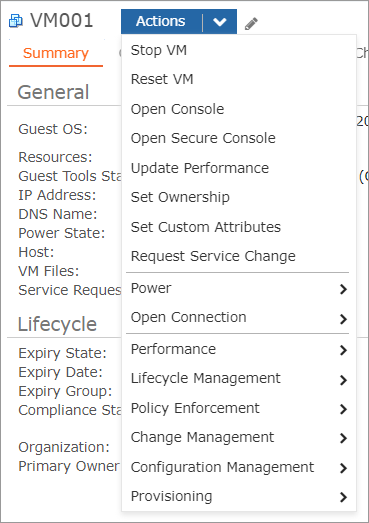The width and height of the screenshot is (369, 523).
Task: Expand the Open Connection submenu
Action: (x=239, y=318)
